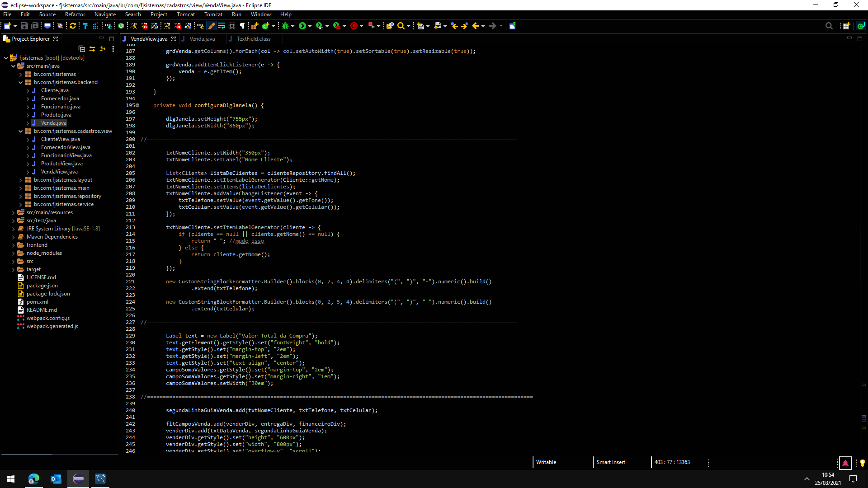The image size is (868, 488).
Task: Open the Run button dropdown arrow
Action: pos(310,26)
